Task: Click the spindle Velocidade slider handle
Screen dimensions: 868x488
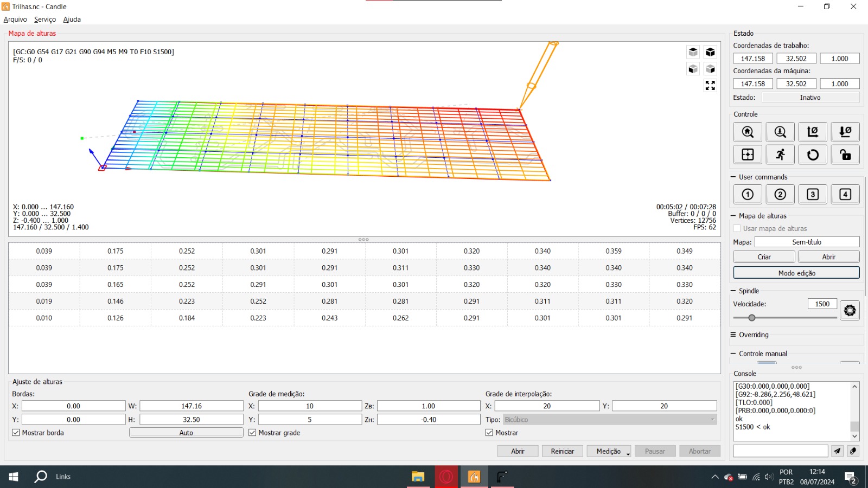Action: tap(752, 318)
